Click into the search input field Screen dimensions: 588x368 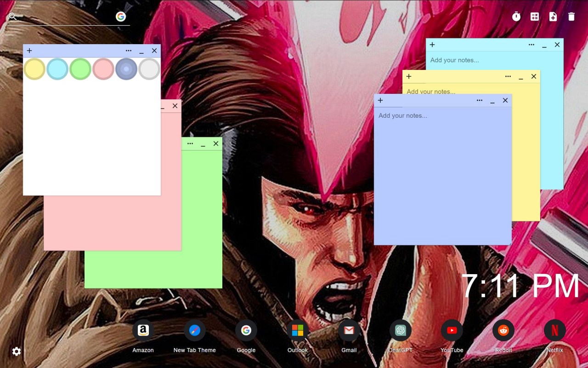pyautogui.click(x=67, y=17)
